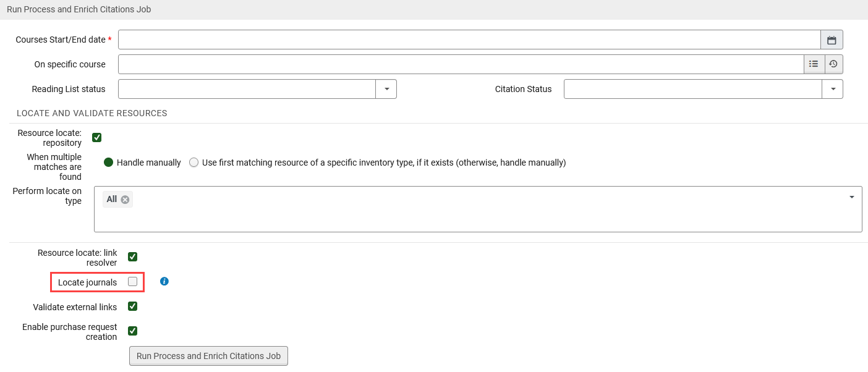Image resolution: width=868 pixels, height=372 pixels.
Task: Open recent courses history icon
Action: pyautogui.click(x=833, y=64)
